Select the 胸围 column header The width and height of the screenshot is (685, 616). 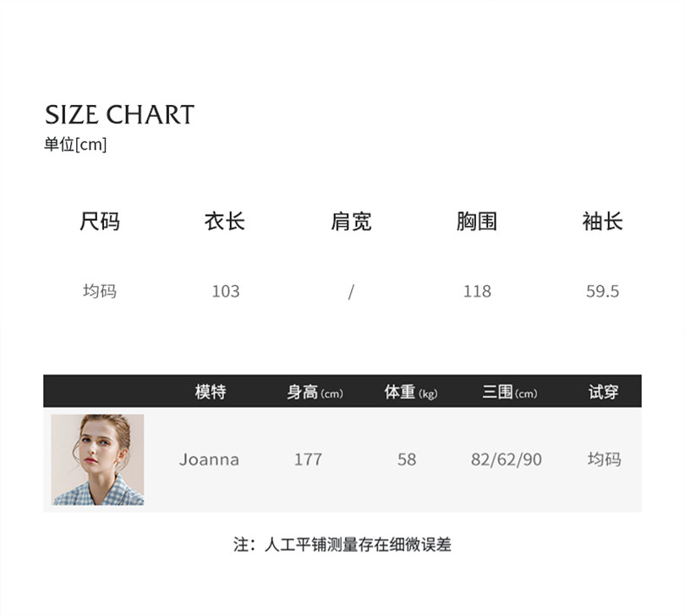click(x=477, y=222)
